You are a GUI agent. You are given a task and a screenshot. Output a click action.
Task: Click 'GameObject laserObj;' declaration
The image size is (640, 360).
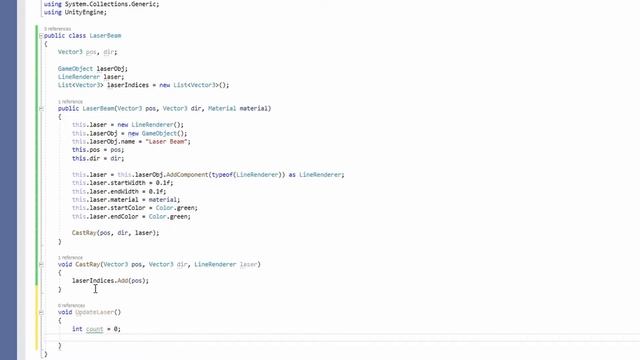tap(93, 69)
